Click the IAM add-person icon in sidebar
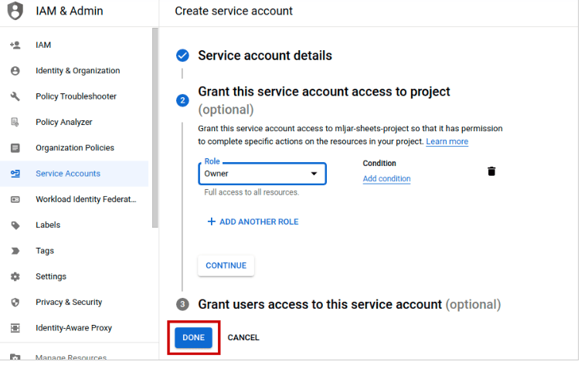Viewport: 588px width, 365px height. tap(15, 45)
